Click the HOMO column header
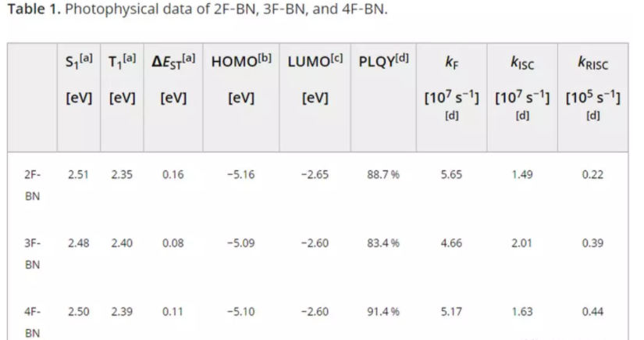644x340 pixels. click(x=240, y=80)
